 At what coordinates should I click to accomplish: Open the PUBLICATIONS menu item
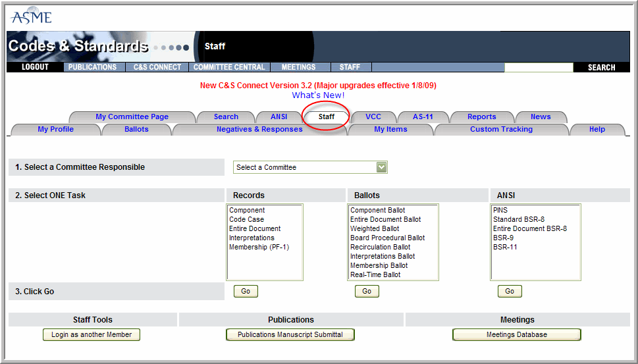(92, 67)
